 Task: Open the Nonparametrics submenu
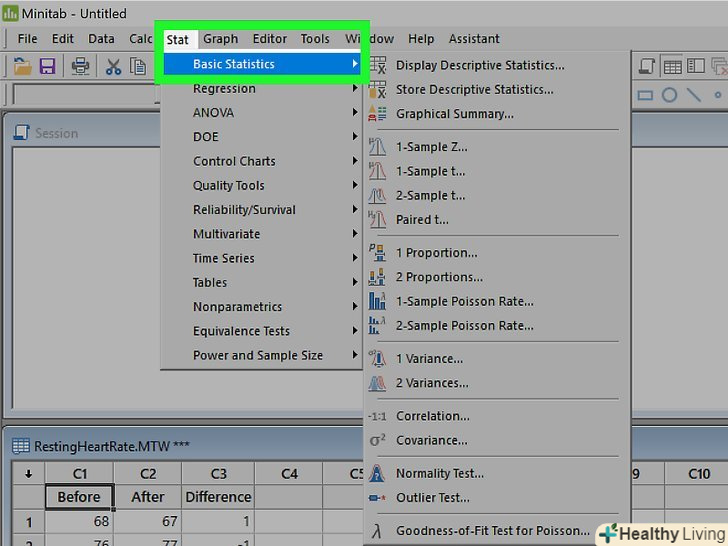click(x=261, y=306)
